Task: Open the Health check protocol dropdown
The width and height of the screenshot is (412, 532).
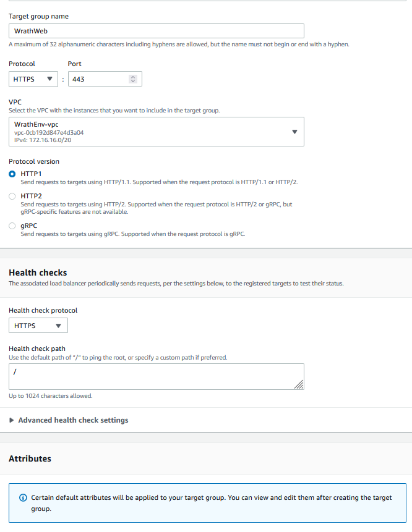Action: (x=38, y=326)
